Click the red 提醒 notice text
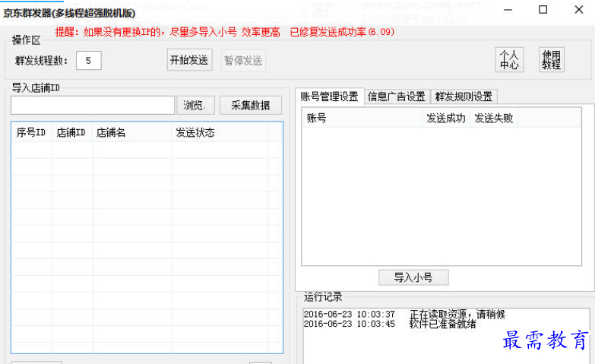Viewport: 595px width, 364px height. (x=225, y=32)
